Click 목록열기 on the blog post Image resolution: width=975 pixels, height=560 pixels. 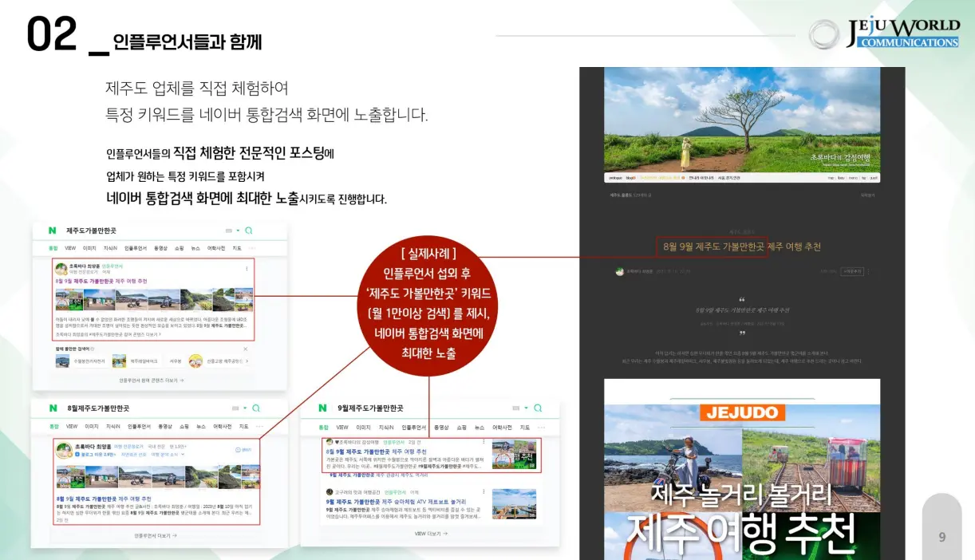[867, 195]
